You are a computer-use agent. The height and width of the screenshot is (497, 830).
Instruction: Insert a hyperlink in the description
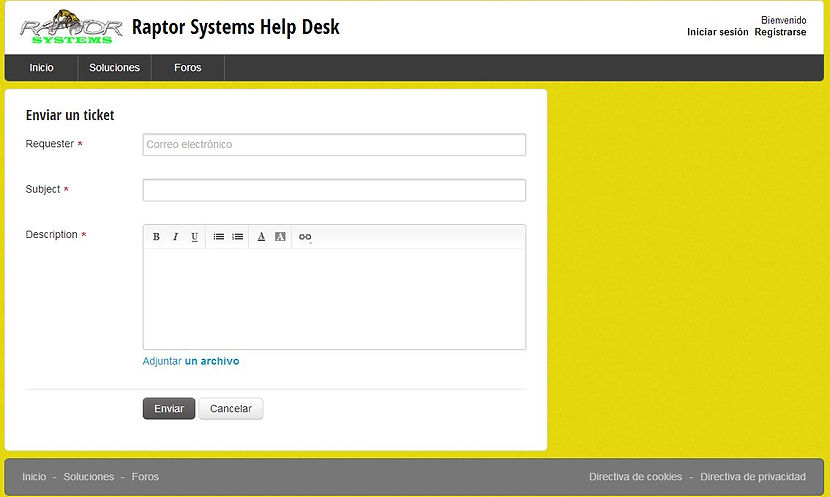tap(305, 237)
